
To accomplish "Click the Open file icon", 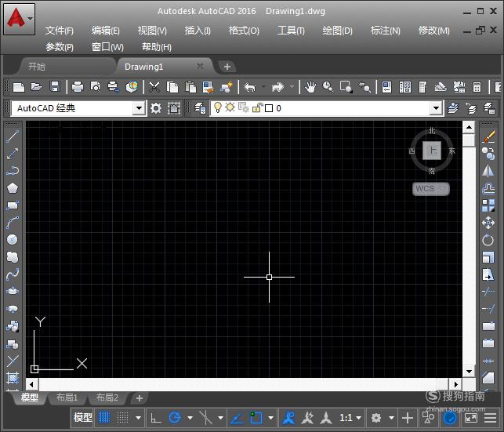I will coord(37,87).
